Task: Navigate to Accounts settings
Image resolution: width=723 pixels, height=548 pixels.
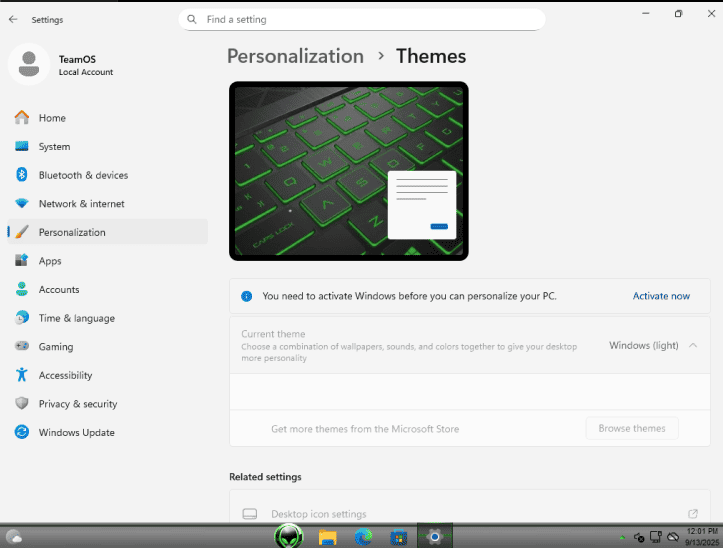Action: (x=107, y=289)
